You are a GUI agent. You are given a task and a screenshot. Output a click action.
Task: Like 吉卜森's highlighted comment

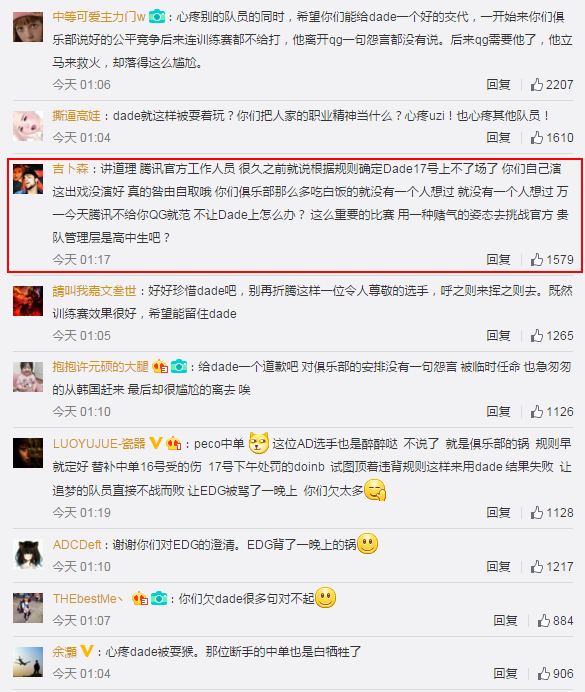click(x=536, y=260)
